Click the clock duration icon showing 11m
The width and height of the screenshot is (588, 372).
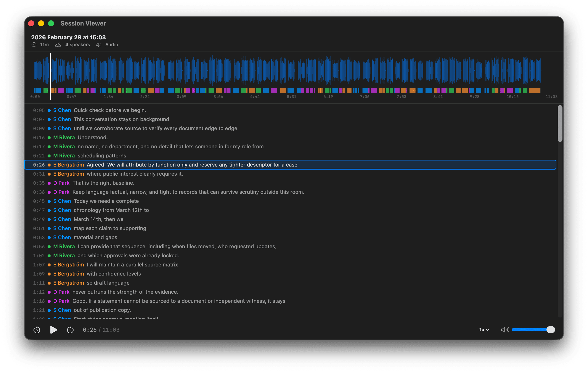[x=34, y=44]
